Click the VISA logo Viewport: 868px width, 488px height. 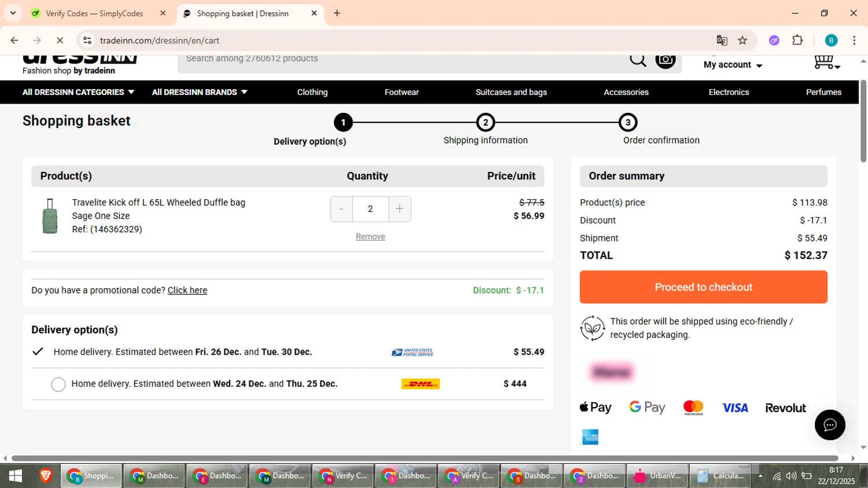click(735, 408)
